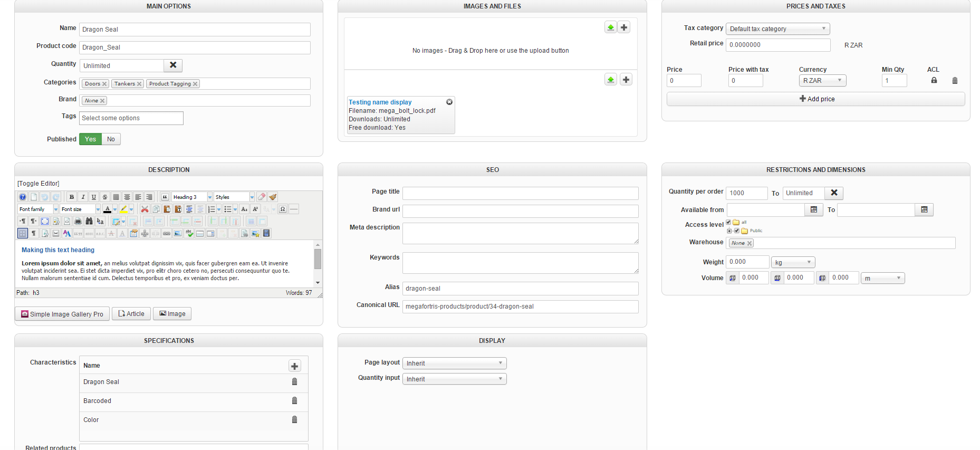
Task: Open the weight unit kg dropdown
Action: (793, 262)
